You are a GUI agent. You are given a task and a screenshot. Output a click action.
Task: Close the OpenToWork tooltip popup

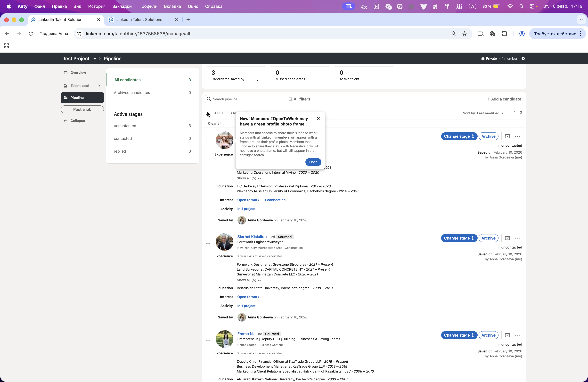(x=318, y=119)
